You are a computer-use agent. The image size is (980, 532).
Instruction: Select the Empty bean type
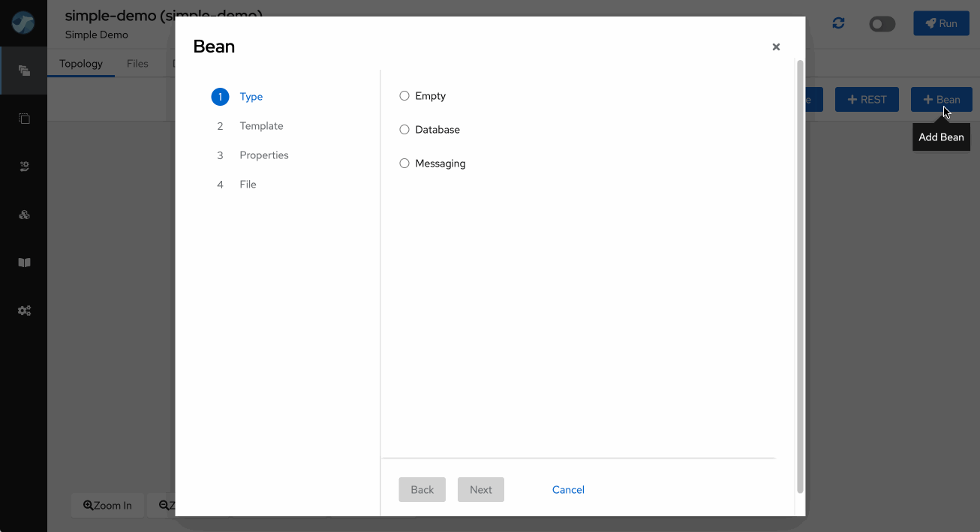(x=404, y=96)
